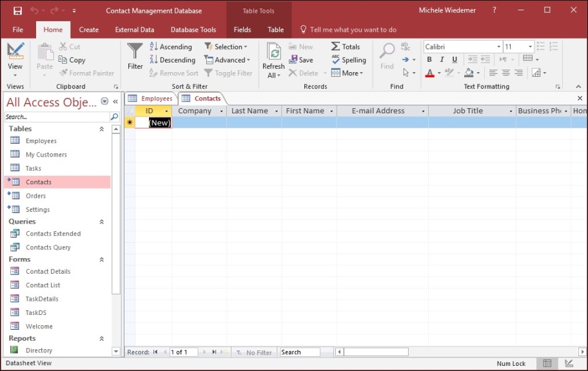Image resolution: width=588 pixels, height=371 pixels.
Task: Apply Bold formatting
Action: click(429, 59)
